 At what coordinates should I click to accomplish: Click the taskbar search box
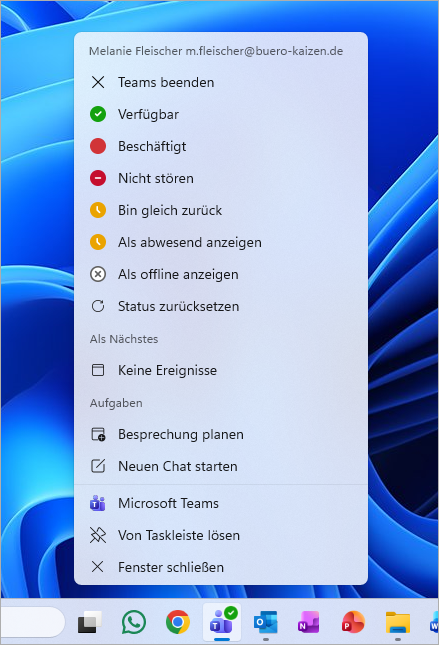coord(33,622)
